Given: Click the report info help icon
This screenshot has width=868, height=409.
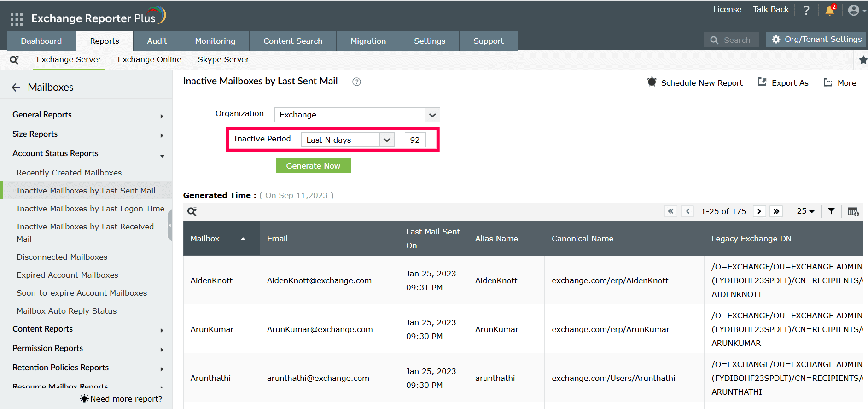Looking at the screenshot, I should (x=356, y=82).
